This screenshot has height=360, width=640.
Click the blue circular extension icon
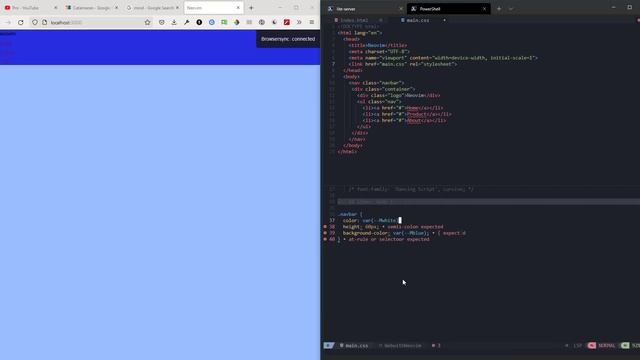click(x=211, y=22)
